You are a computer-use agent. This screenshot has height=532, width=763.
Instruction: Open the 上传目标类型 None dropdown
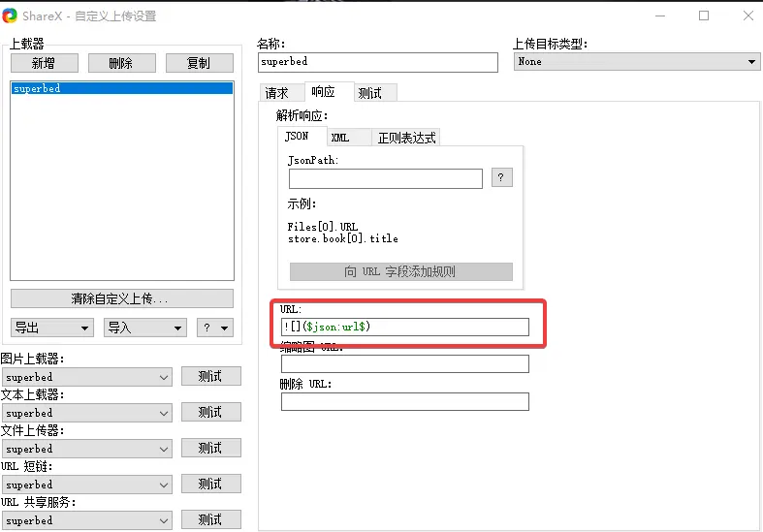tap(637, 62)
